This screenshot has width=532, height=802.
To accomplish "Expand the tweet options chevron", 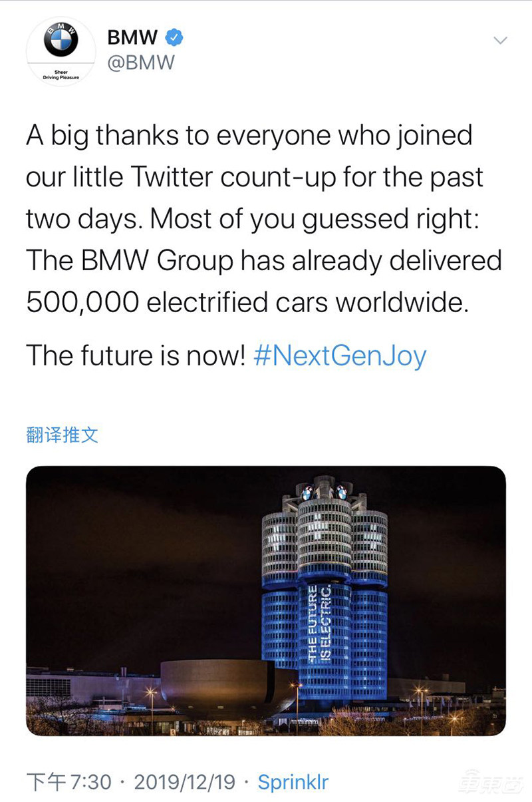I will [499, 41].
